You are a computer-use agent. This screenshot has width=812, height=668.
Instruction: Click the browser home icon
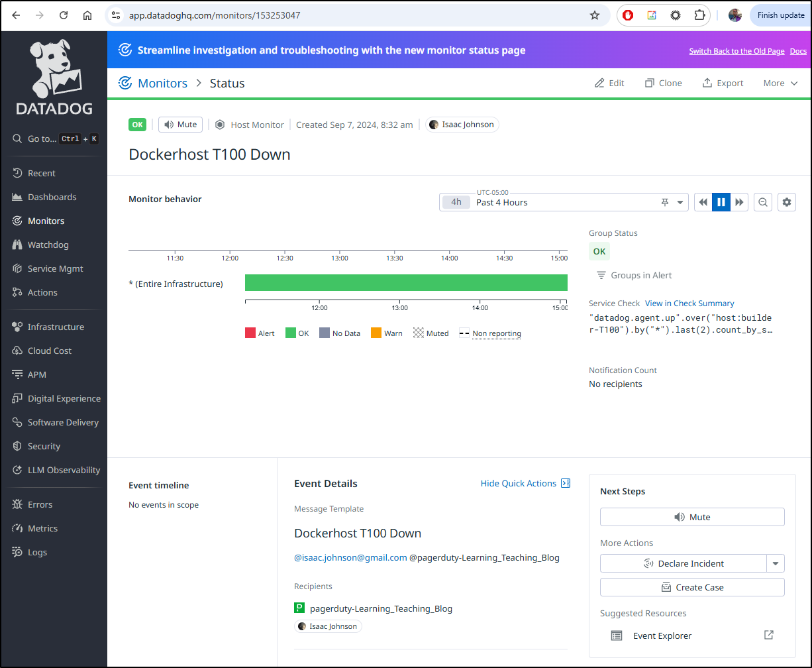[x=87, y=15]
